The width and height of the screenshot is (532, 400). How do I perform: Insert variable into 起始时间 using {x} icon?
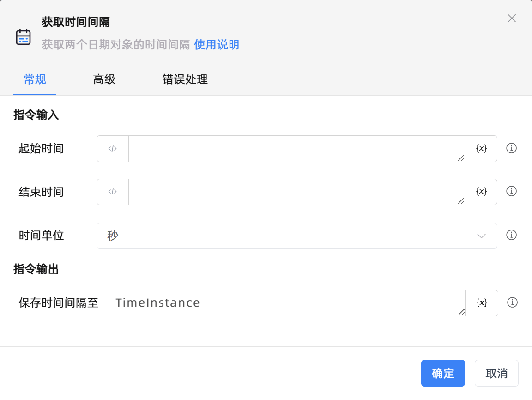click(481, 149)
